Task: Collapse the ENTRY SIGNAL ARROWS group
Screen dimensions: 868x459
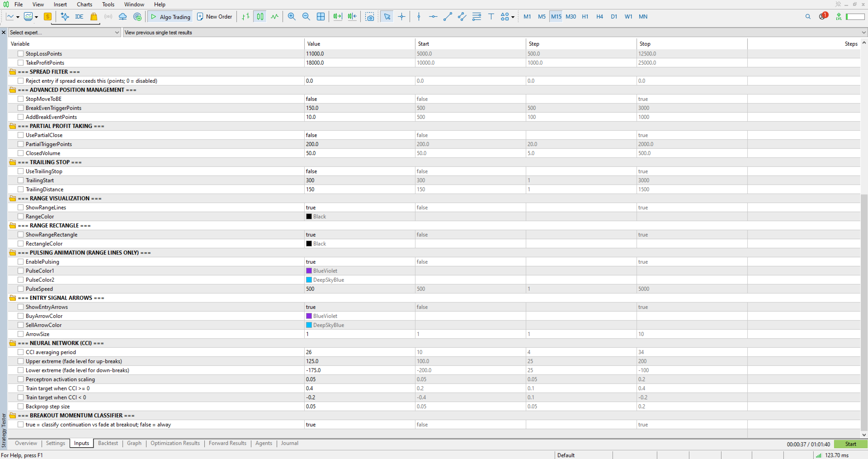Action: coord(13,298)
